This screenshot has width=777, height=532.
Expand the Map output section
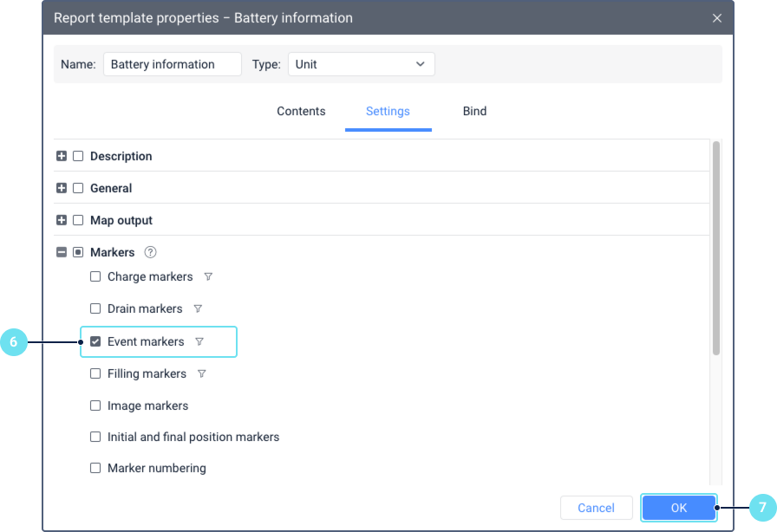coord(62,220)
